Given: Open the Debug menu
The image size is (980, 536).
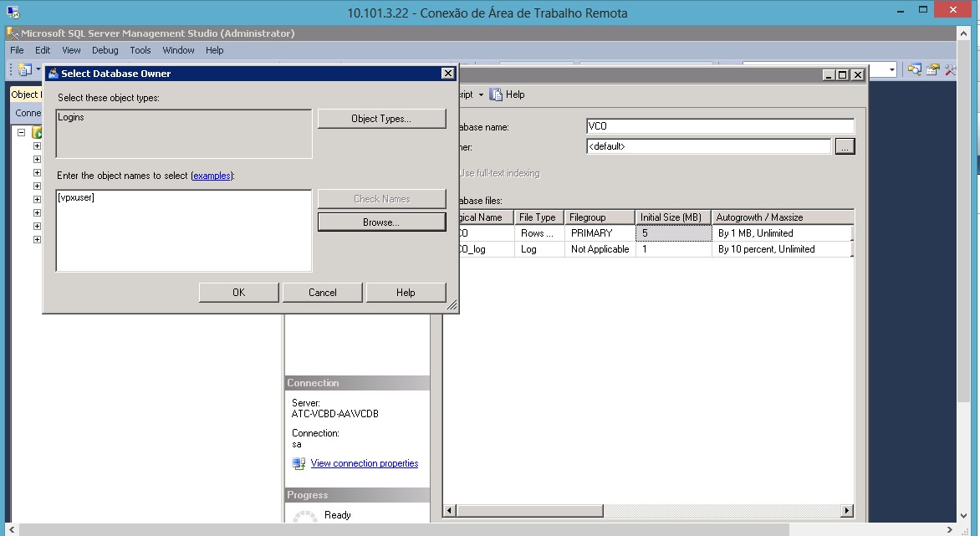Looking at the screenshot, I should tap(105, 50).
